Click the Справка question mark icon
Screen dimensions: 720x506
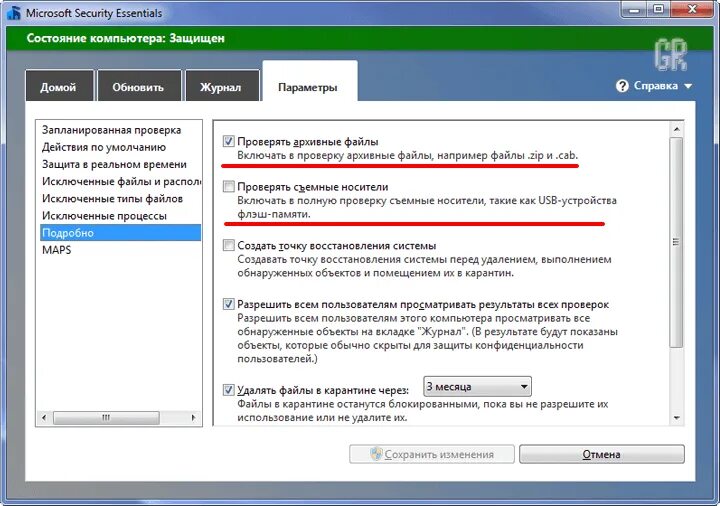pos(622,86)
